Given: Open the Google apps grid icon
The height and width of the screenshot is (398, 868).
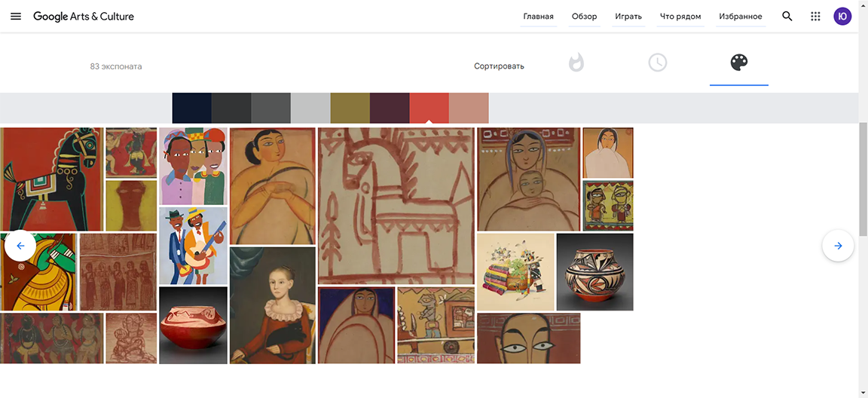Looking at the screenshot, I should pyautogui.click(x=815, y=16).
